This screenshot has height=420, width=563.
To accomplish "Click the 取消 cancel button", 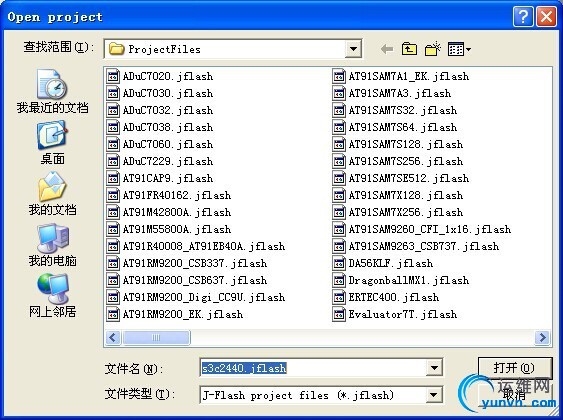I will 515,395.
